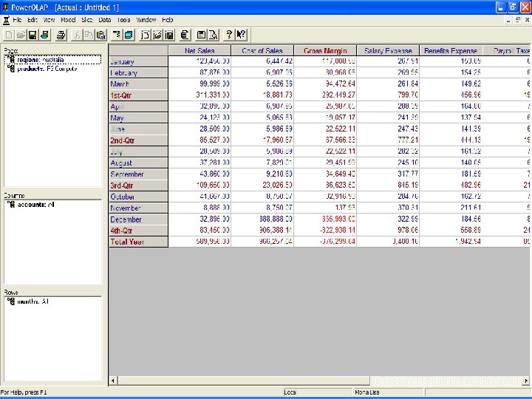Click the 3rd-Qtr row header

[138, 185]
